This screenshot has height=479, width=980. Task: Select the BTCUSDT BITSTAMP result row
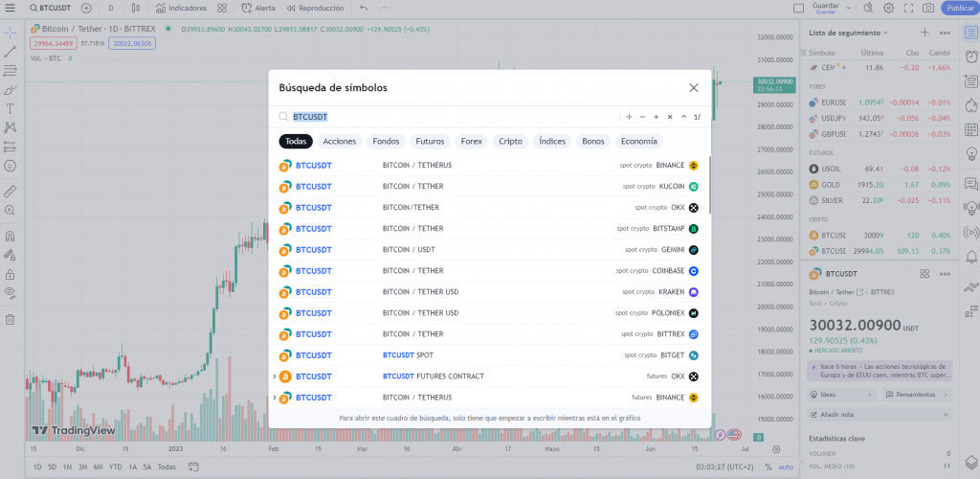tap(489, 229)
